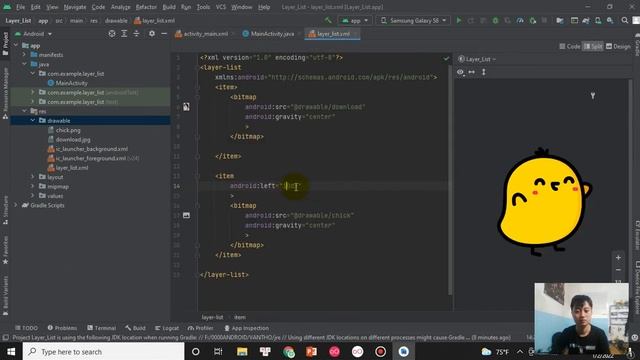The image size is (640, 360).
Task: Zoom out the preview with minus icon
Action: (618, 270)
